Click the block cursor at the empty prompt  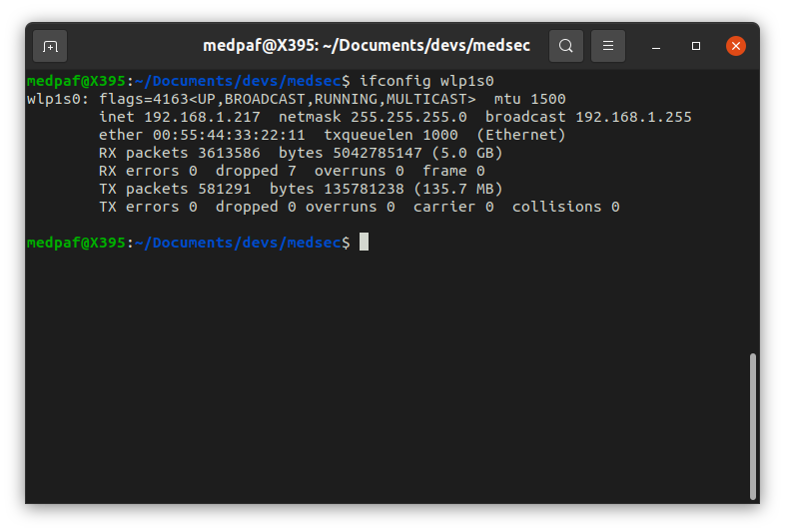point(365,243)
